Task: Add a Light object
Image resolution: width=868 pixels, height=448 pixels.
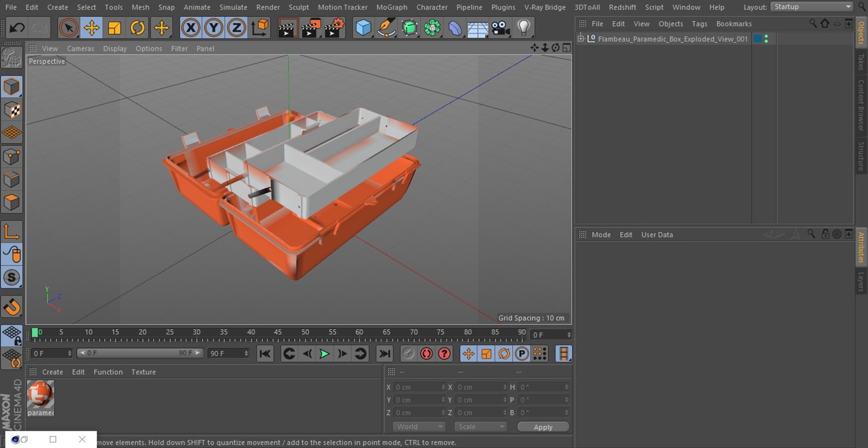Action: tap(524, 28)
